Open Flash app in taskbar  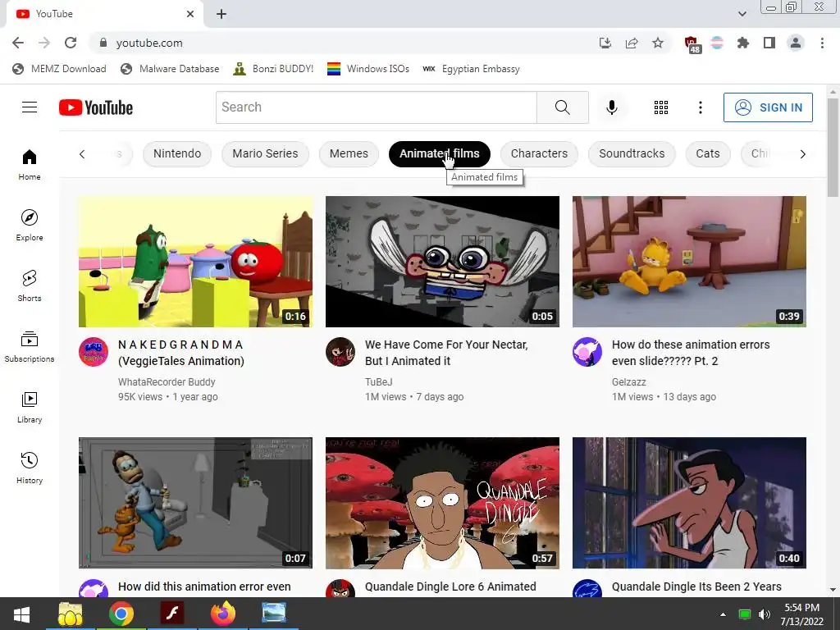pos(172,614)
